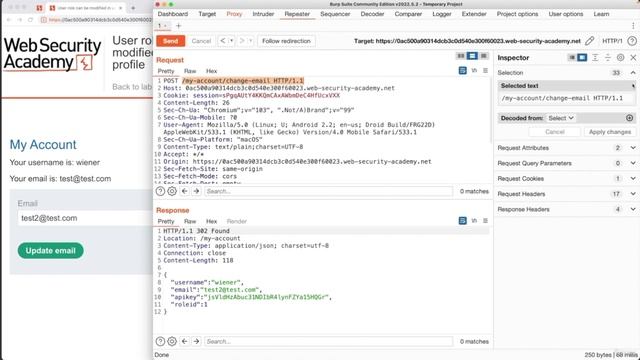Click the Selected text value field
The height and width of the screenshot is (360, 640).
(567, 98)
